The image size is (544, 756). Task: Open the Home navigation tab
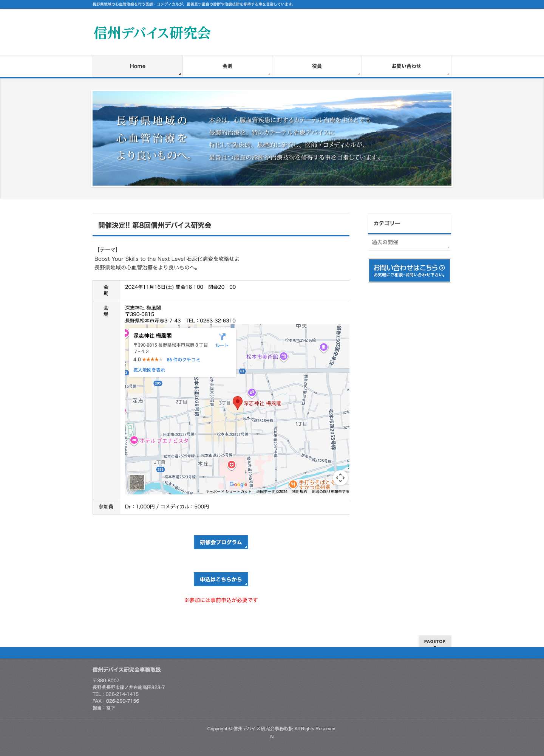click(x=138, y=66)
